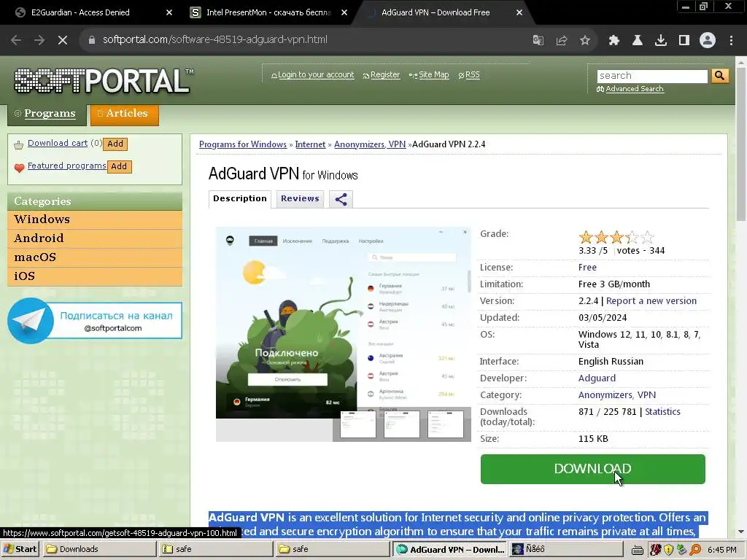The image size is (747, 560).
Task: Click the orange search magnifier button
Action: pos(720,76)
